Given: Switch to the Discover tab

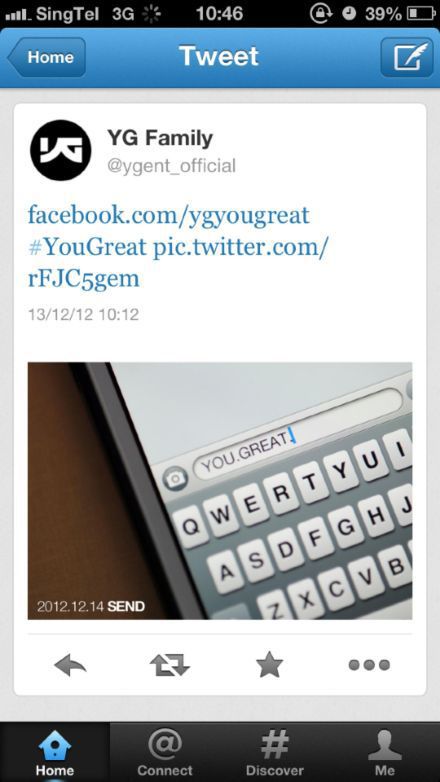Looking at the screenshot, I should pos(275,752).
